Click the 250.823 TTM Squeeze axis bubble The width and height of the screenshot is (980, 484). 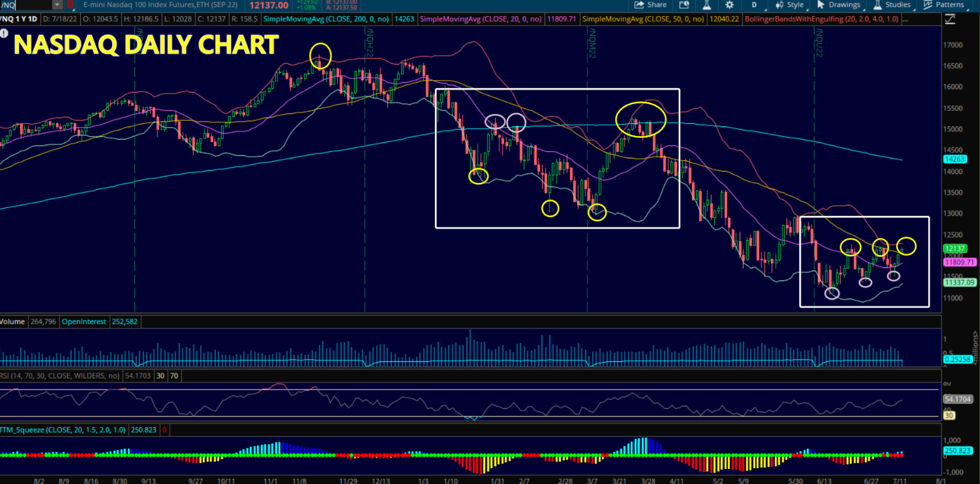[957, 450]
